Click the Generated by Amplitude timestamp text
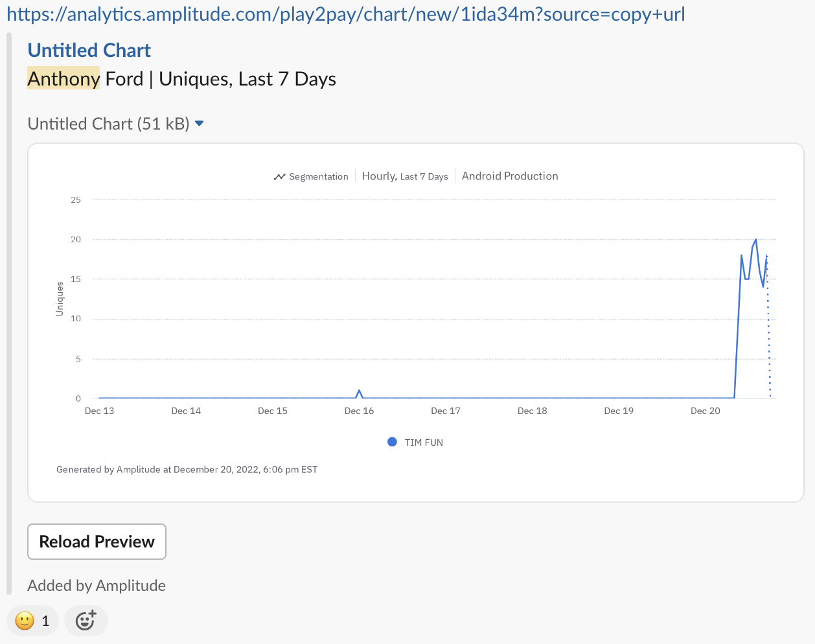Viewport: 815px width, 644px height. click(x=187, y=470)
